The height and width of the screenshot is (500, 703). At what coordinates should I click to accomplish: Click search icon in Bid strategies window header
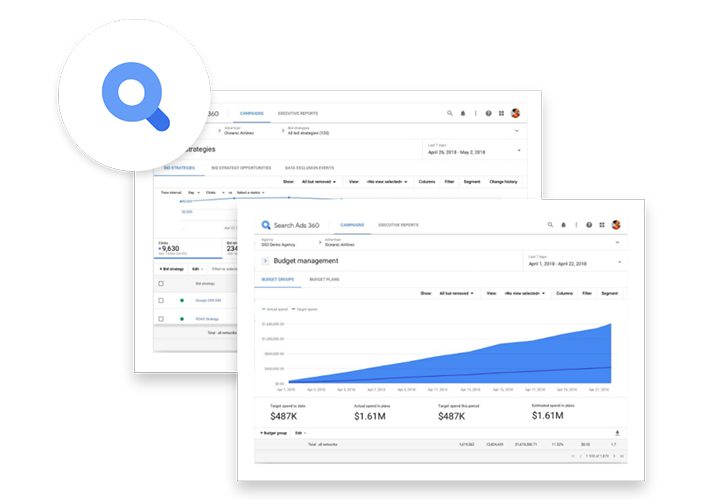pos(450,113)
